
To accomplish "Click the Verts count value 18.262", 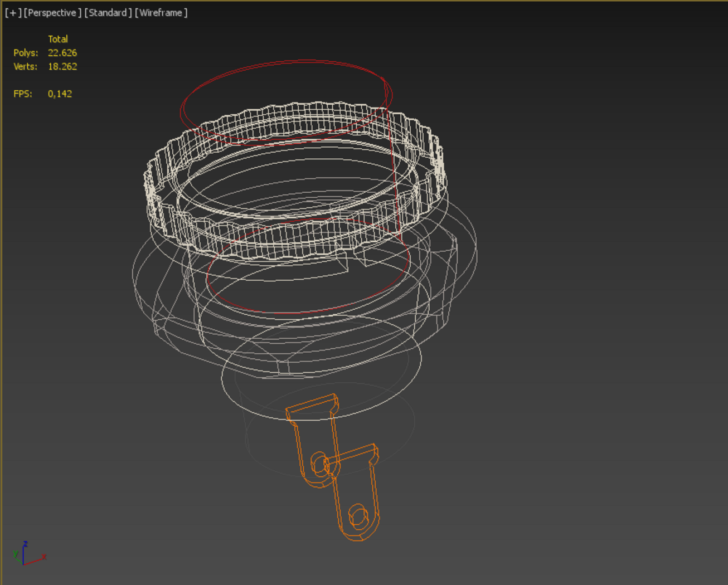I will pos(62,66).
